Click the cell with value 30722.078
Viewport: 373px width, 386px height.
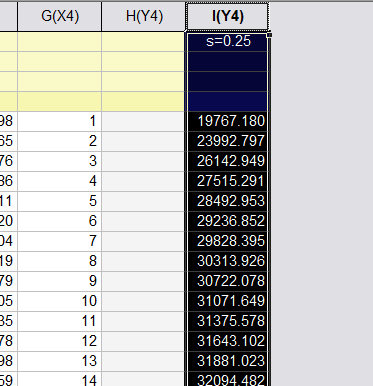point(228,281)
